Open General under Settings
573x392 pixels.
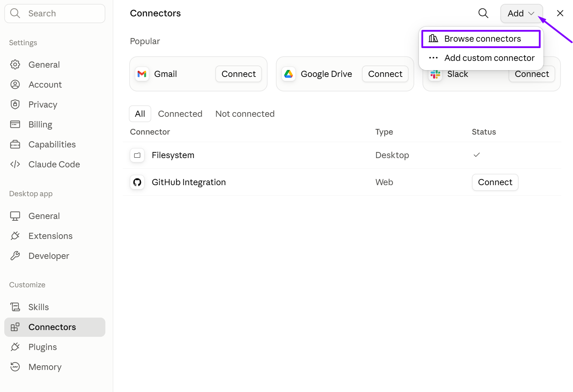tap(55, 65)
